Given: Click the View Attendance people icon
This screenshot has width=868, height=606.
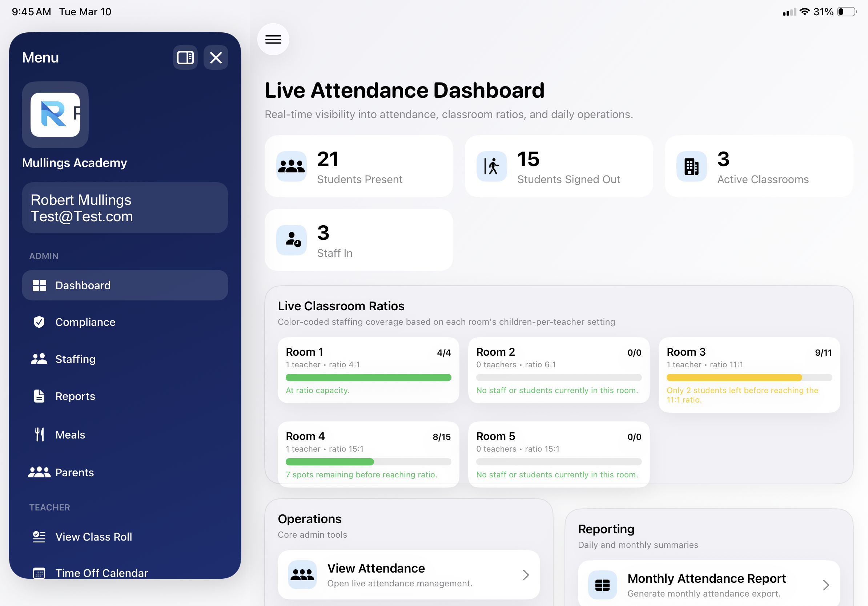Looking at the screenshot, I should coord(302,575).
